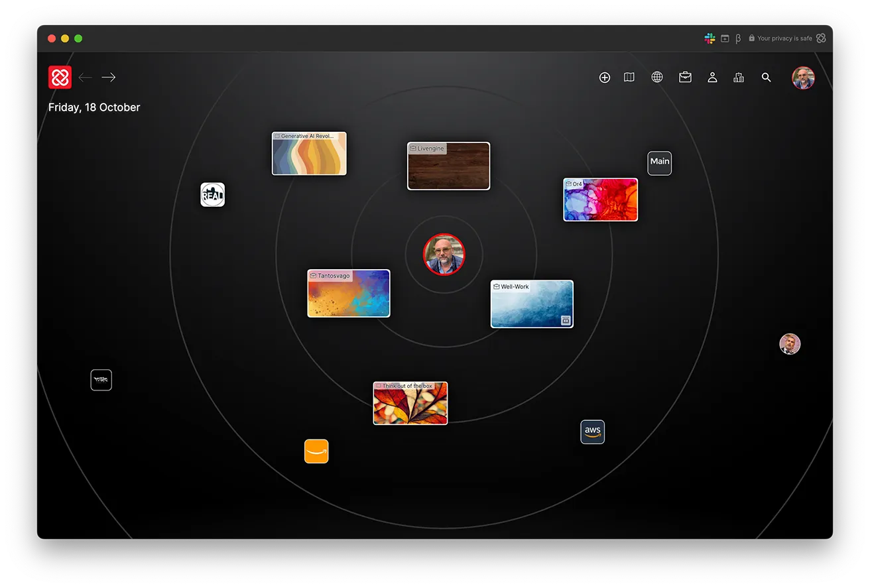Open the user avatar in the toolbar
Image resolution: width=870 pixels, height=588 pixels.
click(x=803, y=78)
